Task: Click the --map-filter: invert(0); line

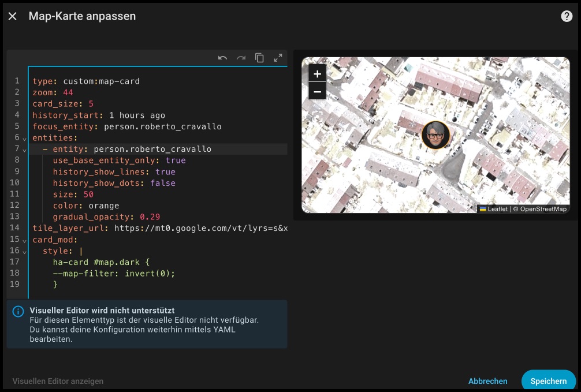Action: click(x=114, y=274)
